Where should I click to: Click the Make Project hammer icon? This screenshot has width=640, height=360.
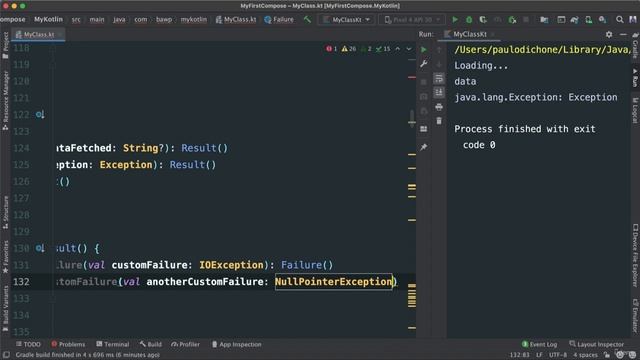[x=307, y=19]
